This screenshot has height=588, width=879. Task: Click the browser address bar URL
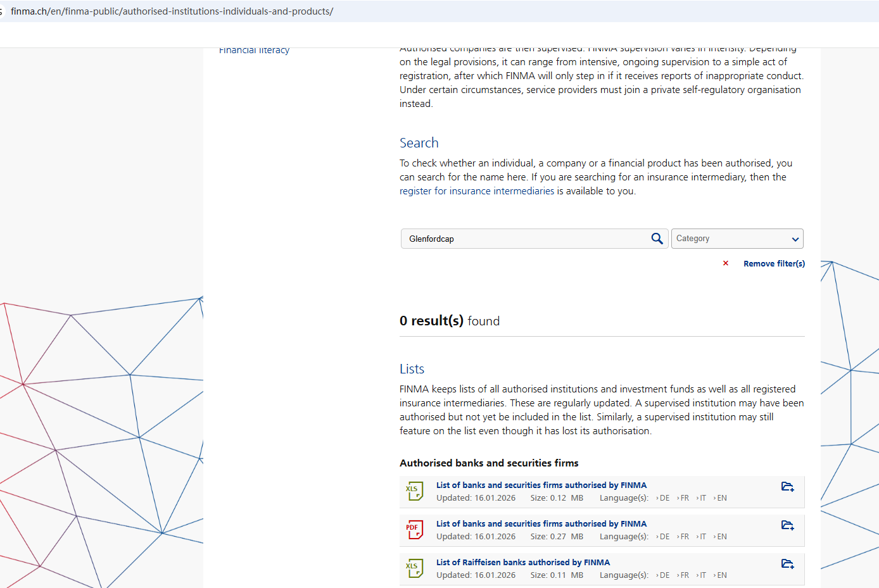click(x=172, y=11)
